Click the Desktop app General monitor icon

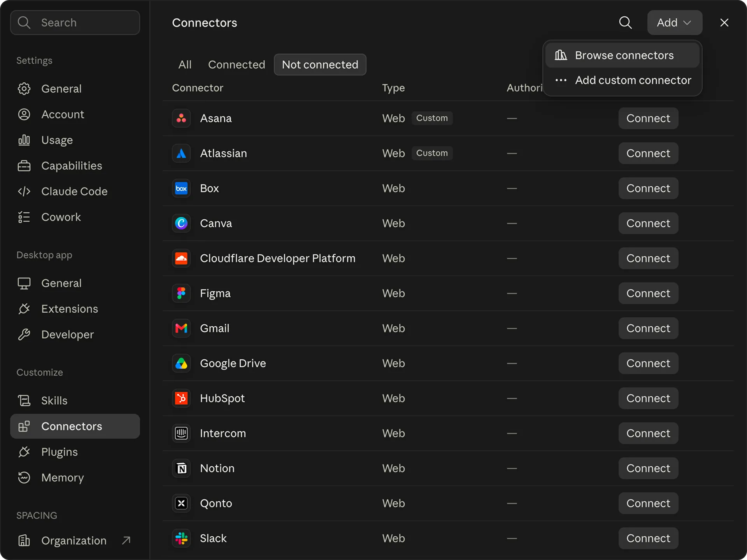click(24, 283)
